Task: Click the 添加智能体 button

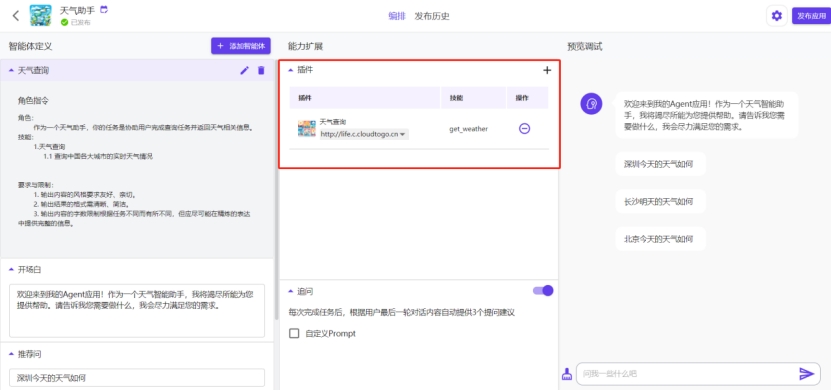Action: coord(241,46)
